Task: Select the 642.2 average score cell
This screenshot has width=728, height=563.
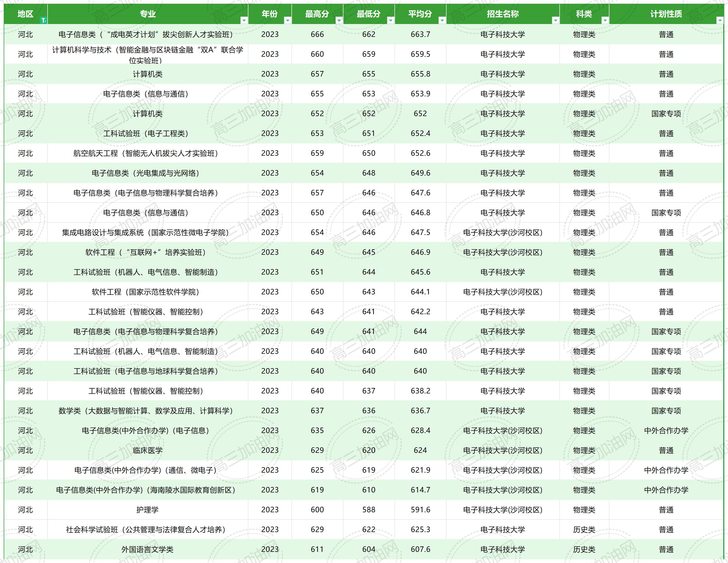Action: [x=420, y=312]
